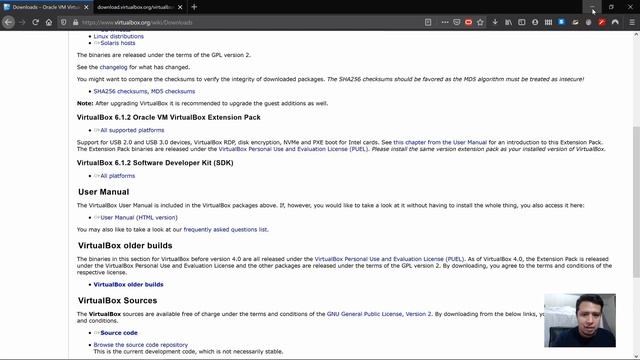The image size is (640, 360).
Task: Open SHA256 checksums link
Action: [x=120, y=91]
